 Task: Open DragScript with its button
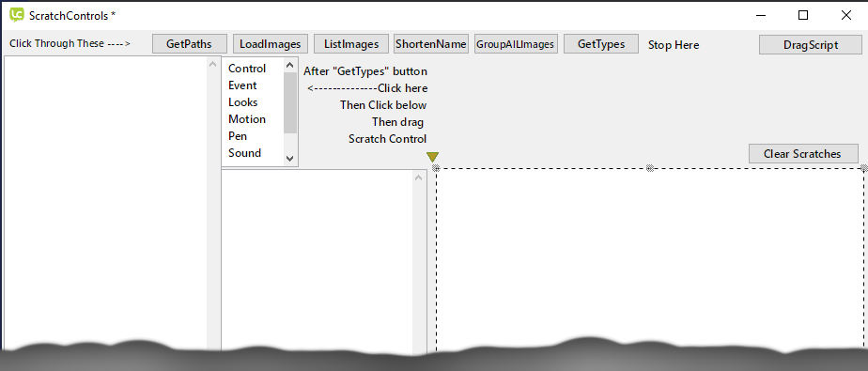tap(811, 45)
